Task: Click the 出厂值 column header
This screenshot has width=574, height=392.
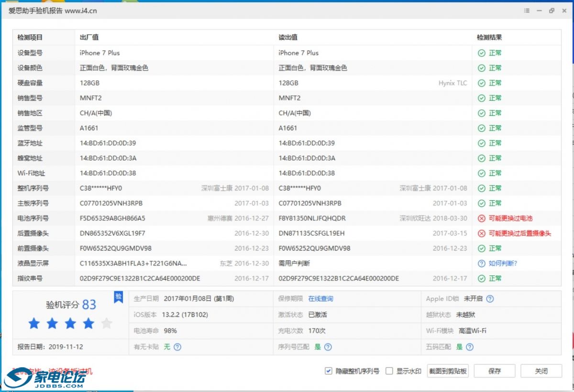Action: click(x=89, y=37)
